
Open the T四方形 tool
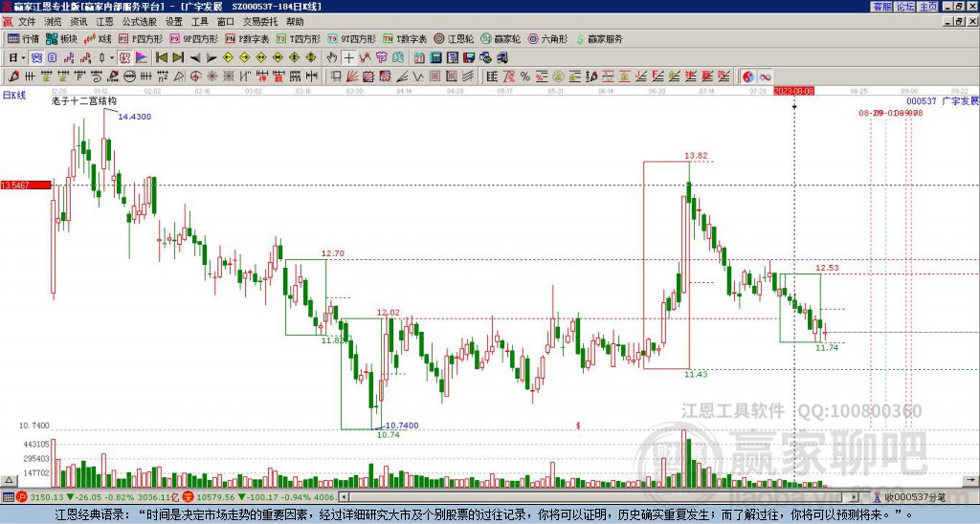click(299, 38)
